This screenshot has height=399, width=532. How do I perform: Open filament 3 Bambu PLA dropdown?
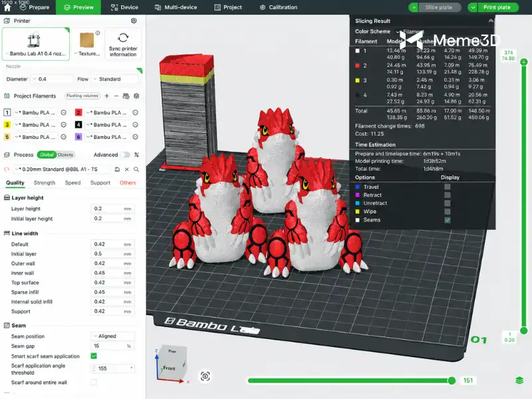point(35,125)
